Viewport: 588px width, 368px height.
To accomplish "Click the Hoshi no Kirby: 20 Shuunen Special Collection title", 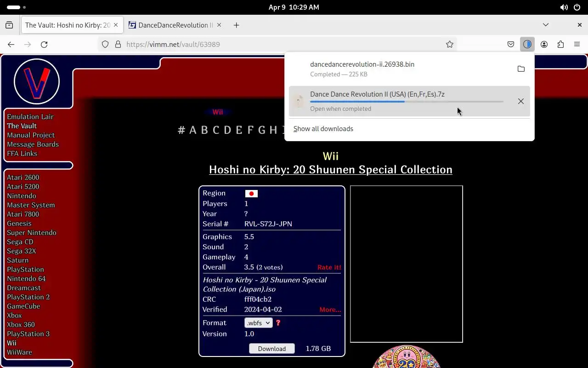I will point(331,170).
